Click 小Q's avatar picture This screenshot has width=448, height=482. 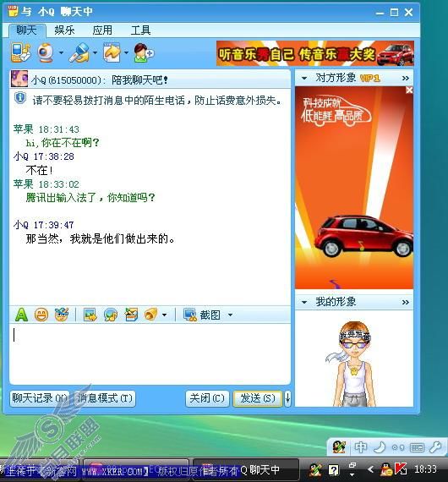19,79
